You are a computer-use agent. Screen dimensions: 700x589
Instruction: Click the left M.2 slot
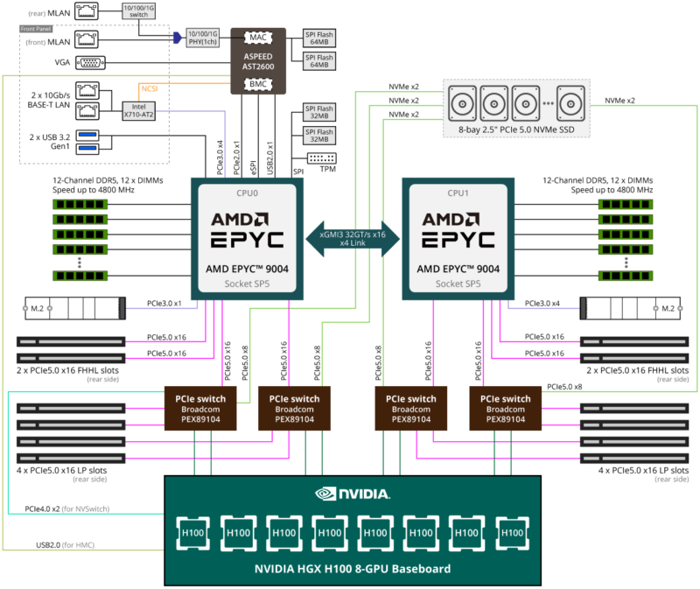point(73,307)
